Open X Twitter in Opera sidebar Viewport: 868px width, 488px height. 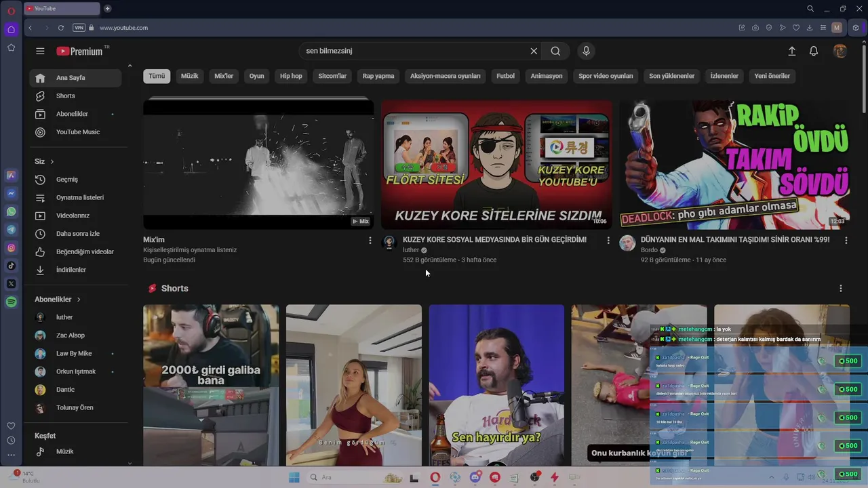(12, 284)
